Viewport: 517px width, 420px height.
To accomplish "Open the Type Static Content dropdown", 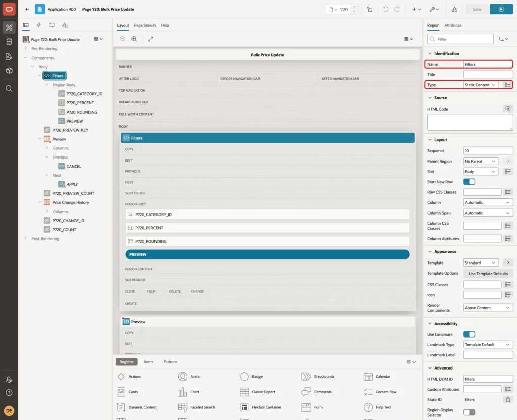I will [481, 85].
